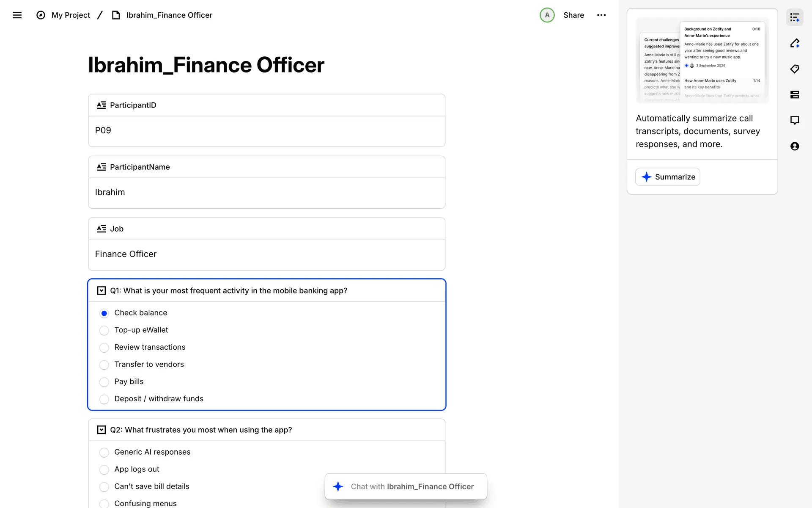This screenshot has height=508, width=812.
Task: Open Q1 field type dropdown icon
Action: coord(101,291)
